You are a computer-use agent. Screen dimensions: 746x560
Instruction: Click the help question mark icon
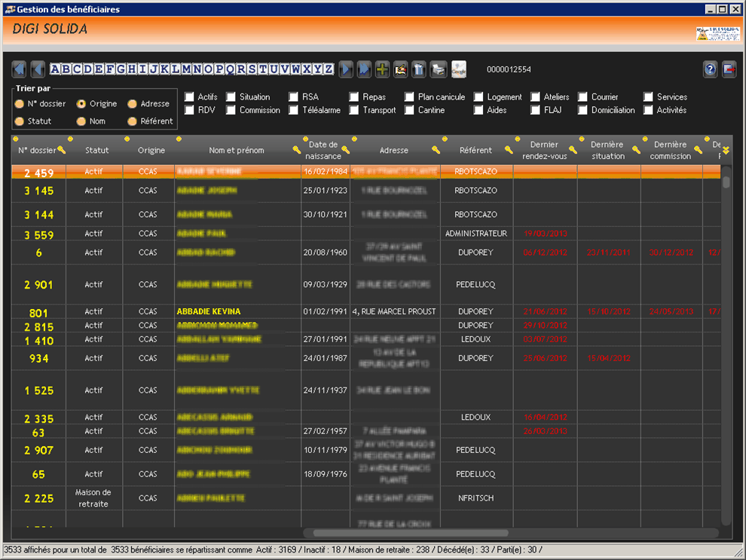coord(710,69)
